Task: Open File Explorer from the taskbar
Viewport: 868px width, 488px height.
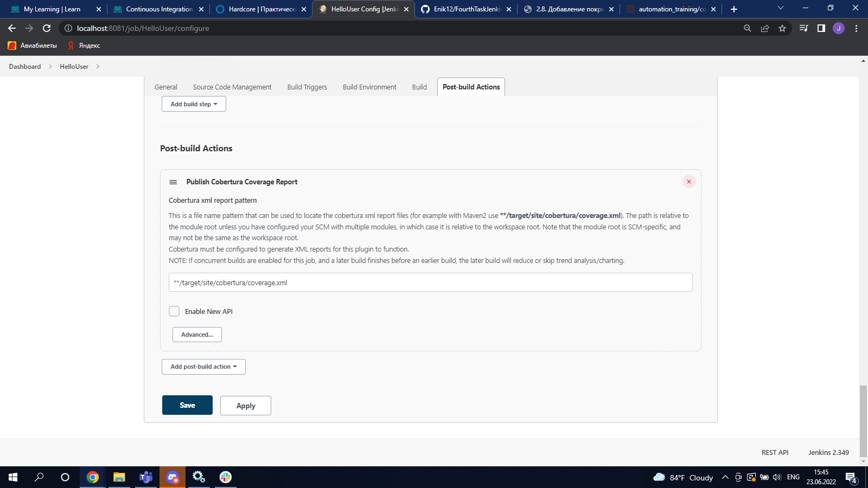Action: [119, 477]
